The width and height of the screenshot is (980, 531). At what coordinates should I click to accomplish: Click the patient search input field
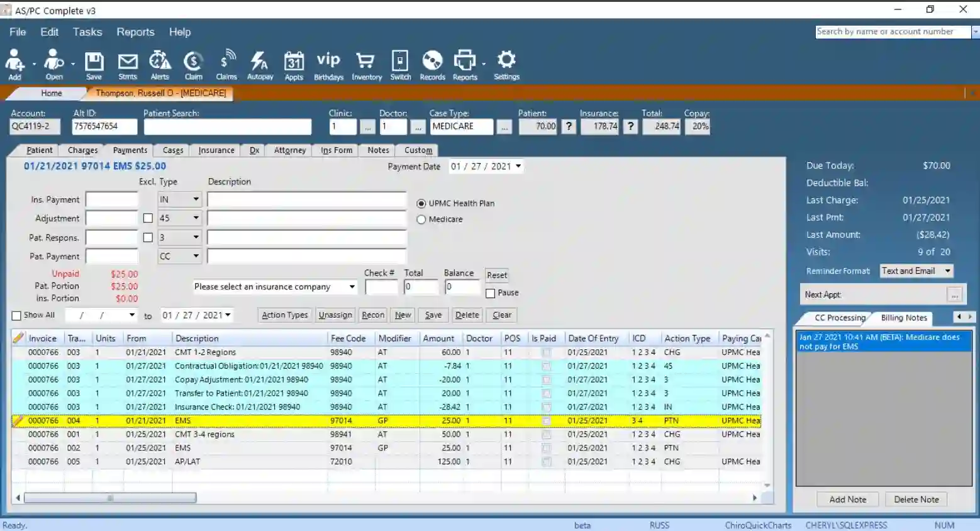[227, 126]
